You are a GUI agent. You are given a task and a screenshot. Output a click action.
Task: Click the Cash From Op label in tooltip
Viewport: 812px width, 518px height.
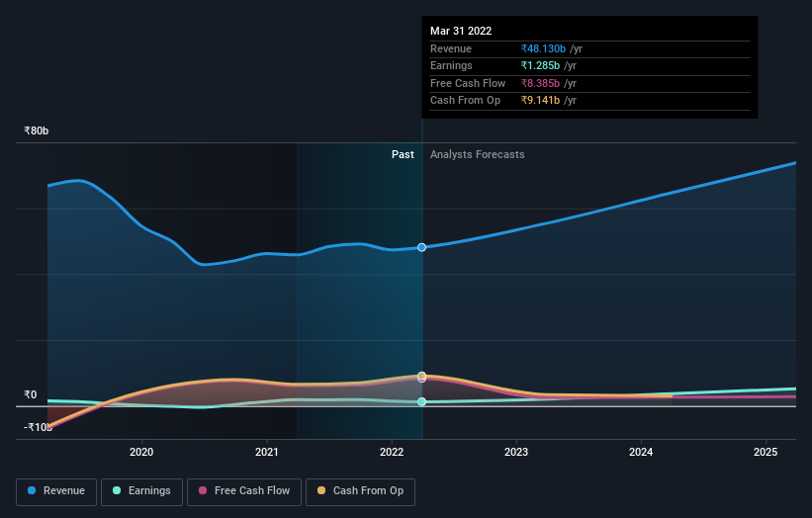(466, 101)
